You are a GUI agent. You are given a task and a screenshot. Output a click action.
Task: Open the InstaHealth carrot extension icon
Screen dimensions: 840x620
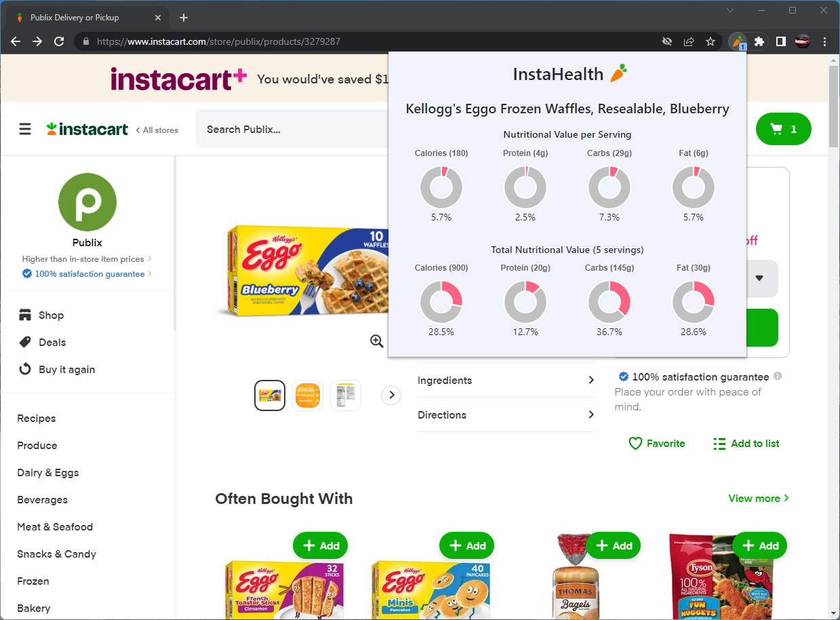[738, 41]
